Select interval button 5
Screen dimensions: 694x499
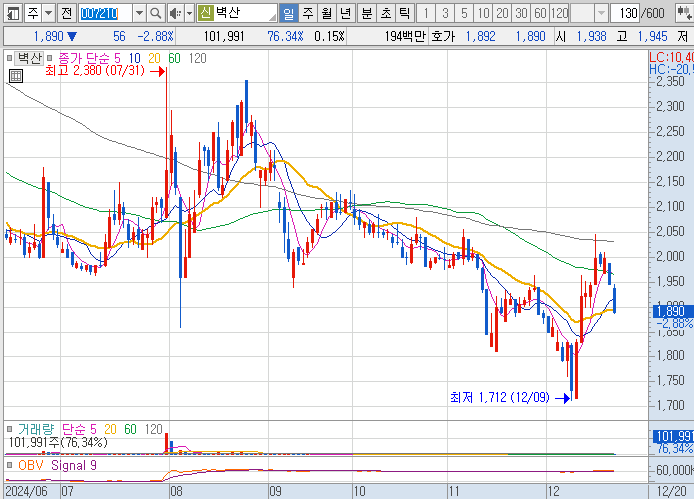[464, 14]
